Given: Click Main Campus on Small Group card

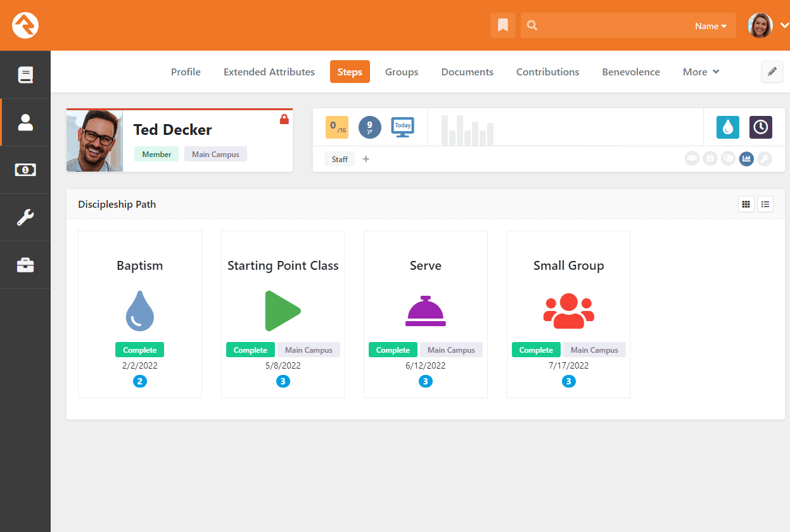Looking at the screenshot, I should click(x=594, y=350).
